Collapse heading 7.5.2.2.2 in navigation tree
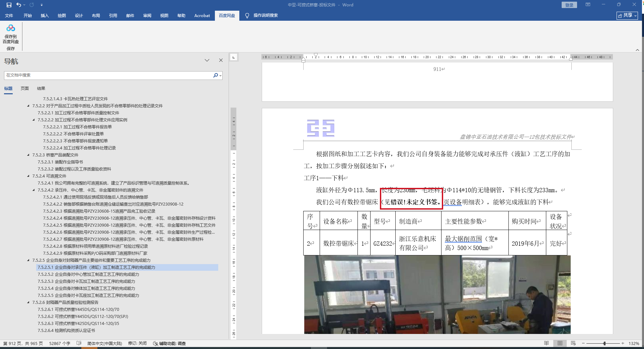 point(33,120)
